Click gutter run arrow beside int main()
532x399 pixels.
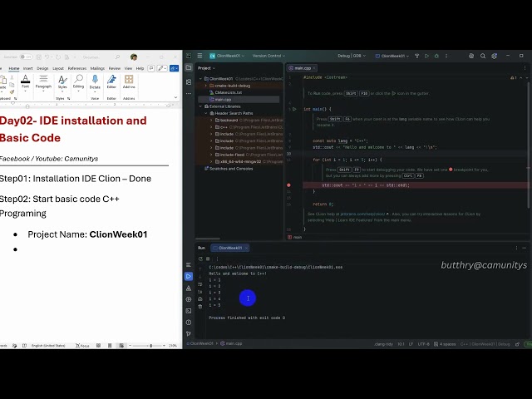coord(294,109)
